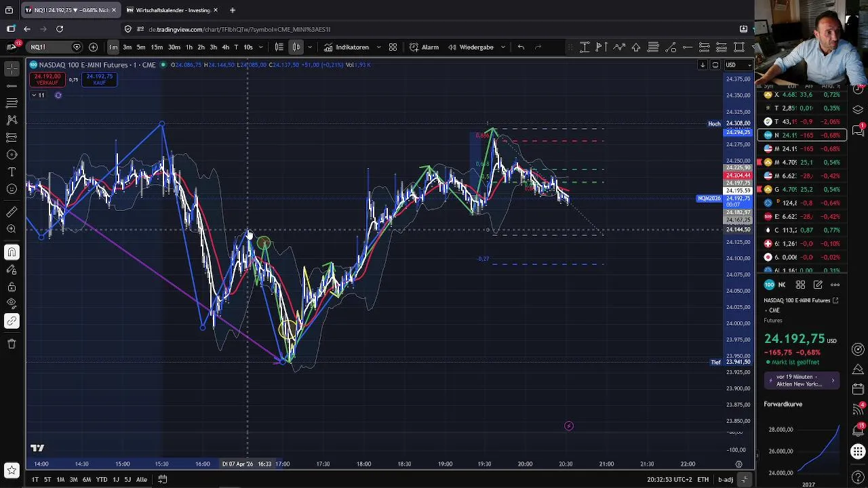Select the candlestick chart type icon
Viewport: 868px width, 488px height.
point(296,47)
